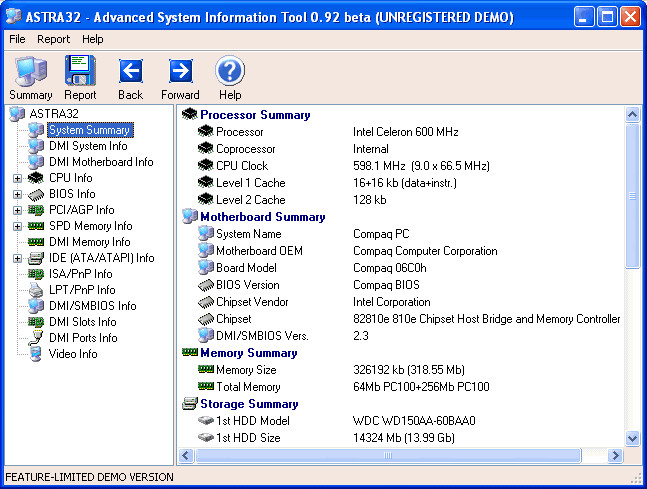Image resolution: width=647 pixels, height=489 pixels.
Task: Click the CPU Info chip icon
Action: [36, 178]
